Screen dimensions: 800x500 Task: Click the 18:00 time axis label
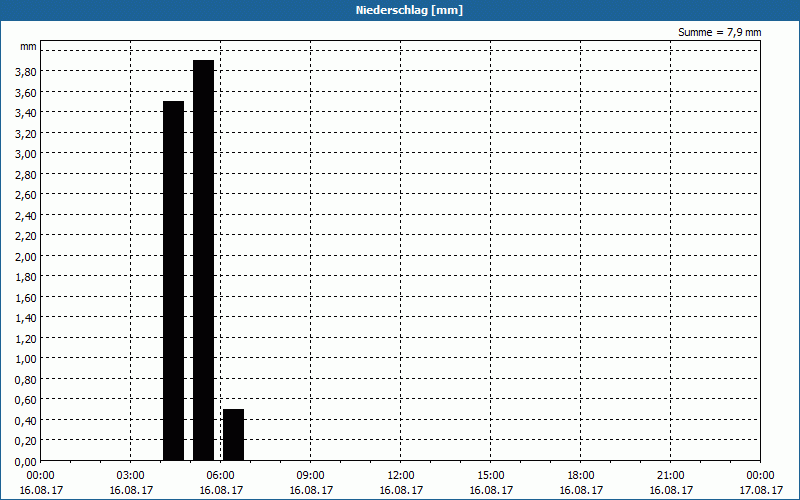click(581, 476)
